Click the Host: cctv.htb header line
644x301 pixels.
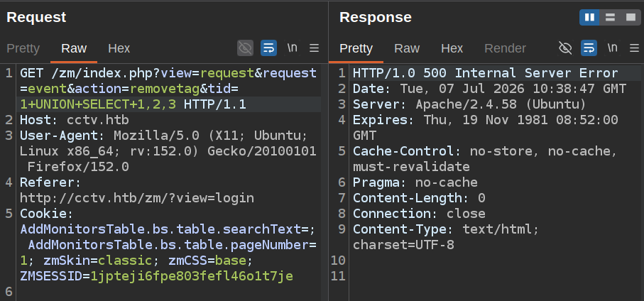(75, 120)
